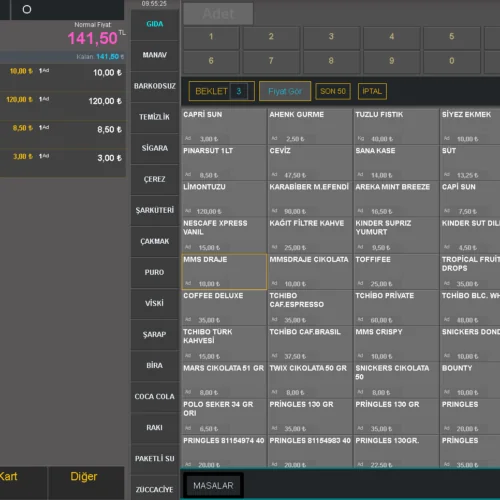Add TUZLU FISTIK product
The height and width of the screenshot is (500, 500).
click(396, 126)
